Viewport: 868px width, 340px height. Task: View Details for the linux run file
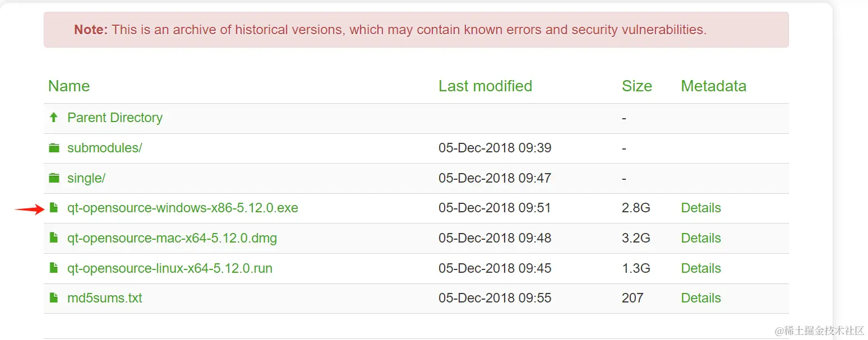701,268
